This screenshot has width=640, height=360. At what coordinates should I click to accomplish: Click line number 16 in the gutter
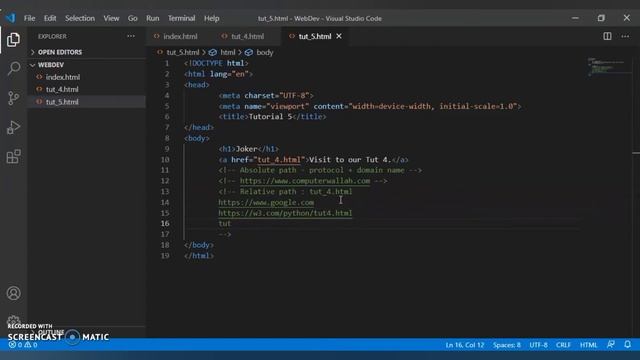[164, 224]
